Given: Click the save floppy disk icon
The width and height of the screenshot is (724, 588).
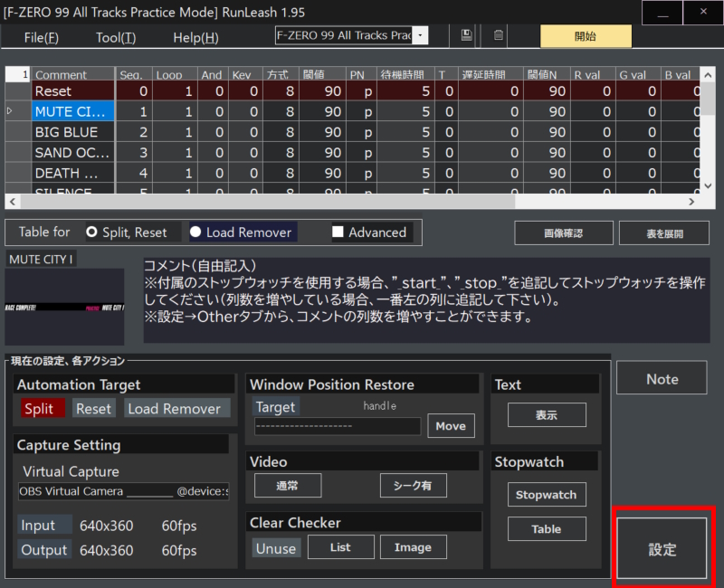Looking at the screenshot, I should 466,35.
